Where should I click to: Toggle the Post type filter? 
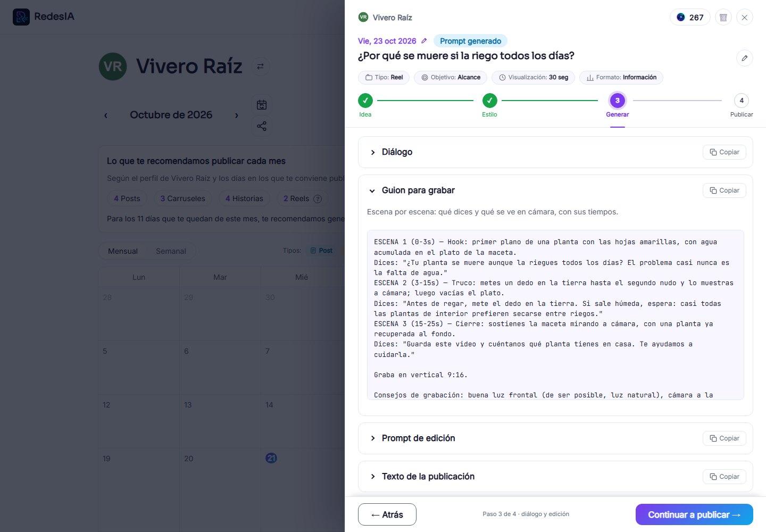[321, 251]
